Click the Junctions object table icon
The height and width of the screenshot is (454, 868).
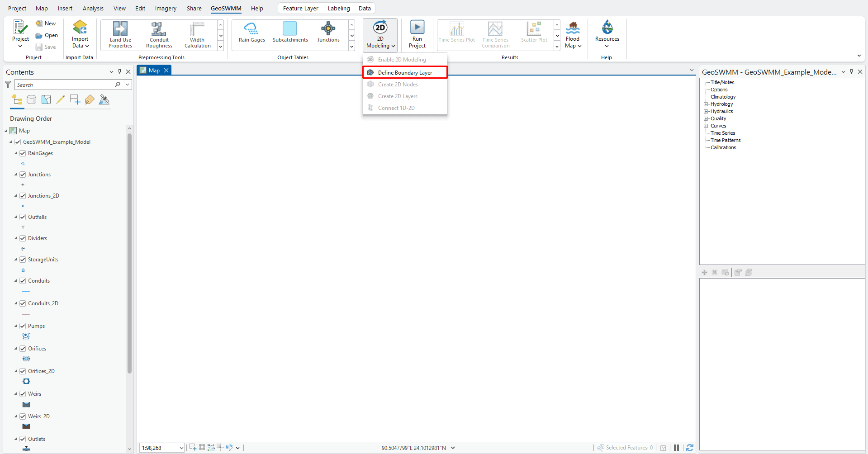pos(328,32)
